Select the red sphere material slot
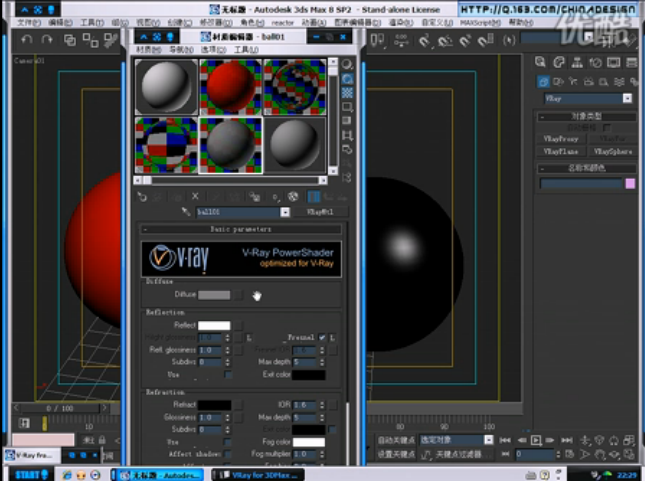 tap(231, 87)
